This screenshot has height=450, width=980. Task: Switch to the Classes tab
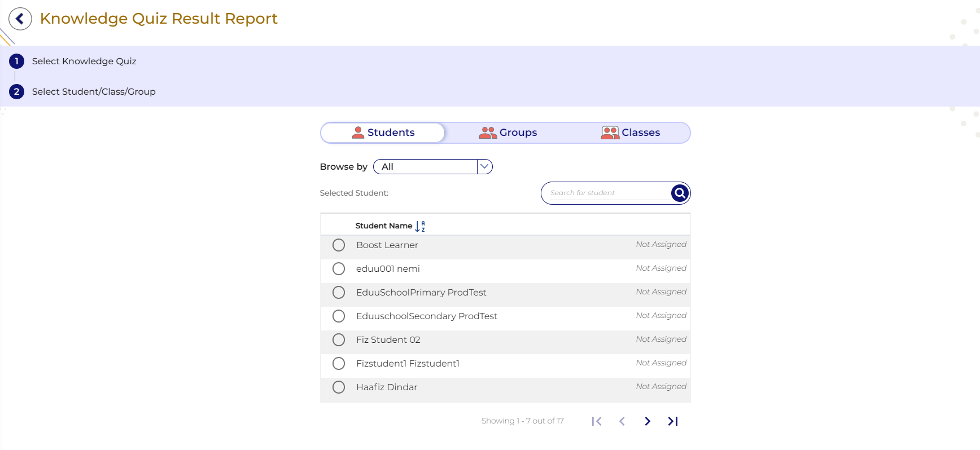pyautogui.click(x=631, y=133)
